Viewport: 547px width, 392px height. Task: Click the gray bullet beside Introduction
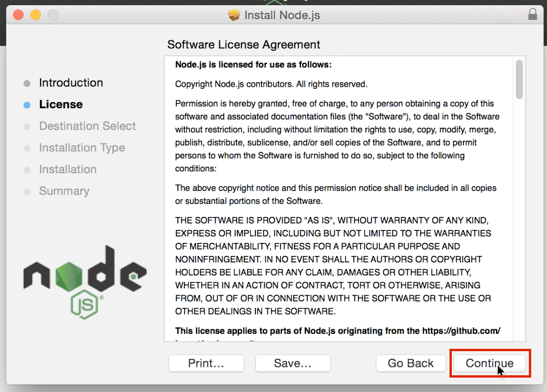(27, 84)
